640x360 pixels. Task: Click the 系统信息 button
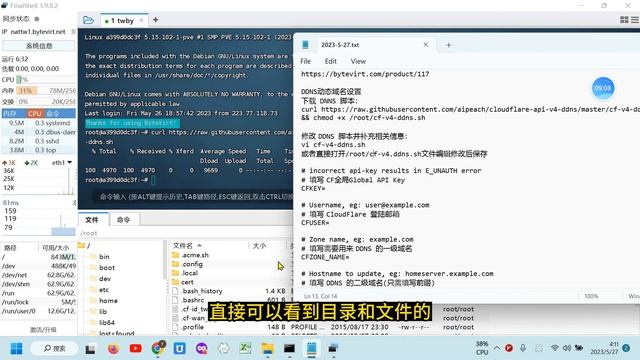coord(39,46)
